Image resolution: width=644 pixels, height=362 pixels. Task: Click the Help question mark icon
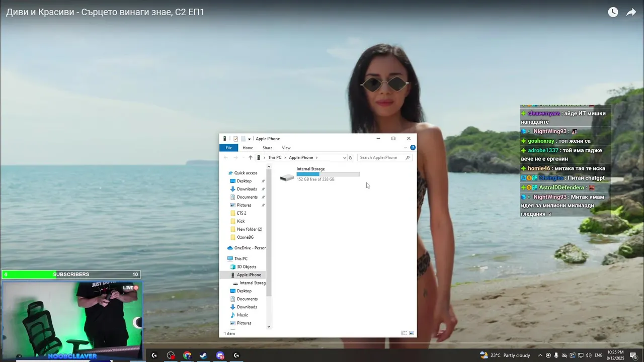[413, 148]
